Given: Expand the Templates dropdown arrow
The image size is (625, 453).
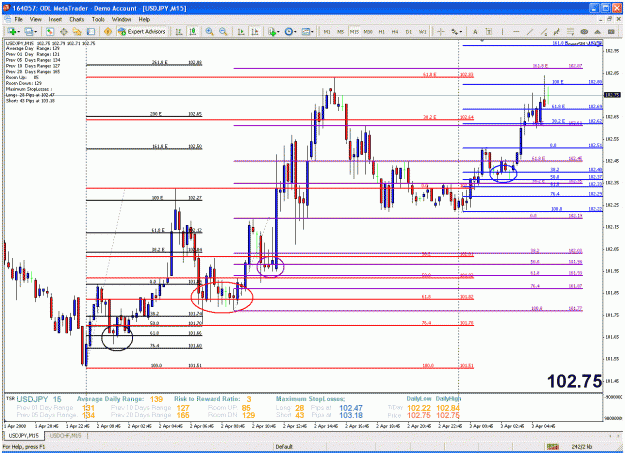Looking at the screenshot, I should tap(312, 32).
